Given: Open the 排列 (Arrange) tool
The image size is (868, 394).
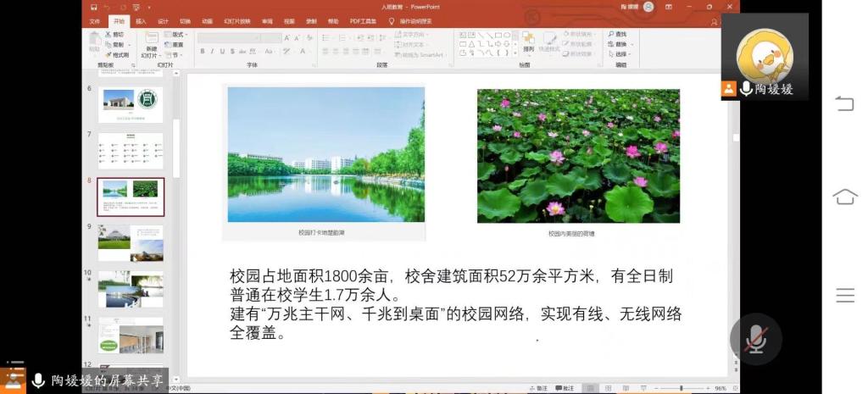Looking at the screenshot, I should (528, 42).
